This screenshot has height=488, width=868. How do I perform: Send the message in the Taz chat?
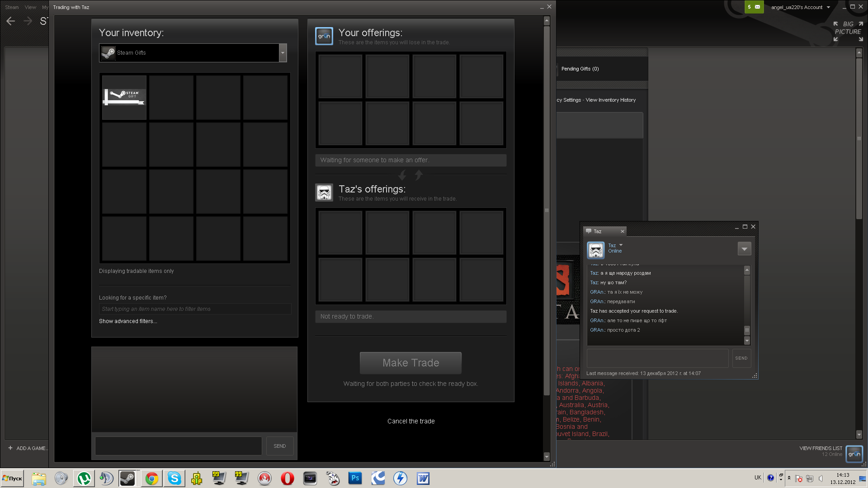pyautogui.click(x=741, y=358)
